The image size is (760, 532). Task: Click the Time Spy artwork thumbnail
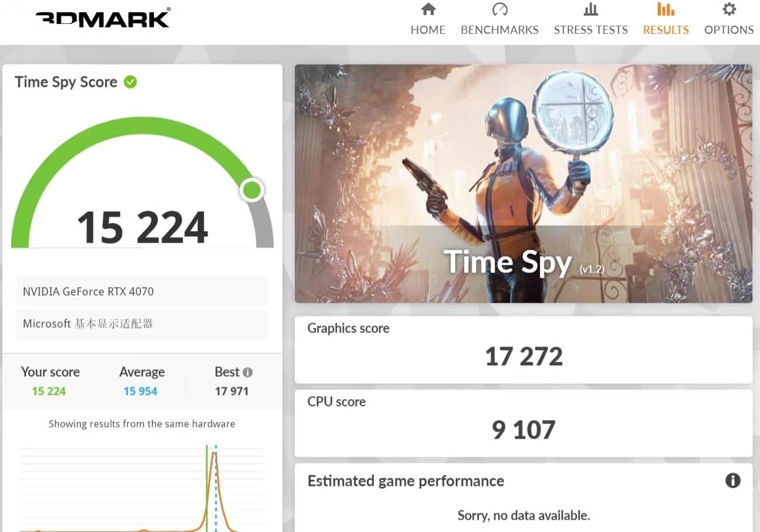point(524,184)
